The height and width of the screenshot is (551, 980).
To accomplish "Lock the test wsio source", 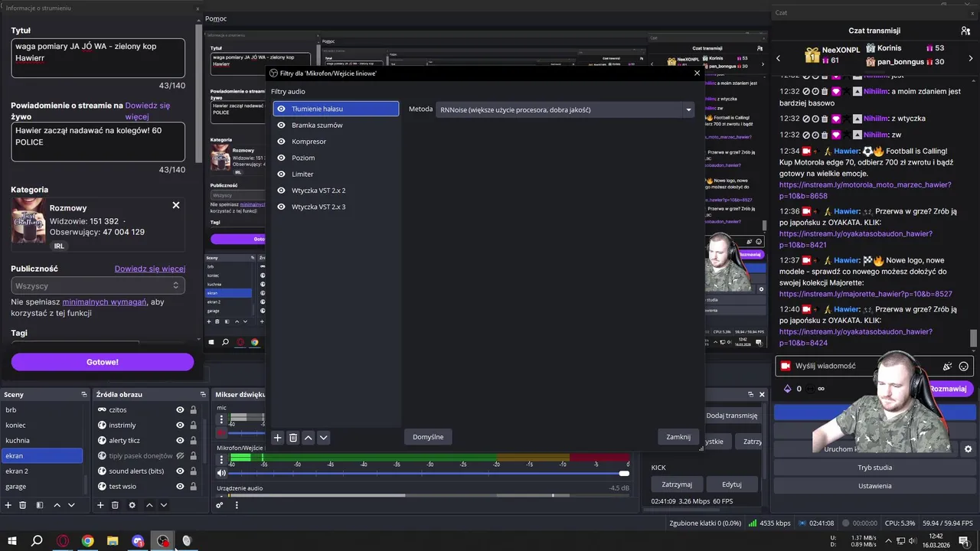I will click(x=193, y=487).
